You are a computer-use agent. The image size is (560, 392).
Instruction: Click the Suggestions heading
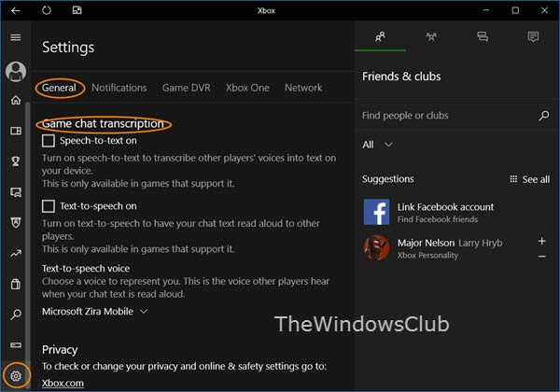click(x=388, y=179)
